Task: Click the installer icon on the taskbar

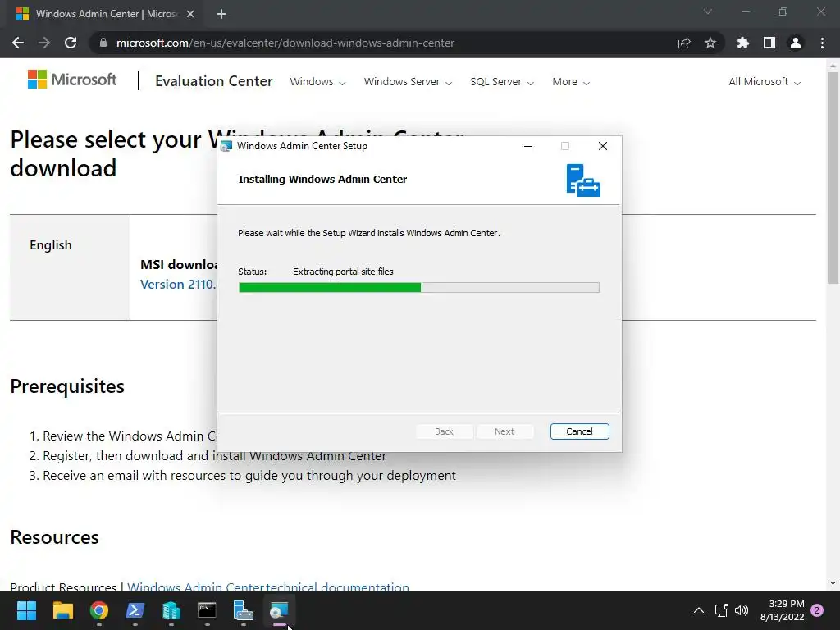Action: tap(279, 610)
